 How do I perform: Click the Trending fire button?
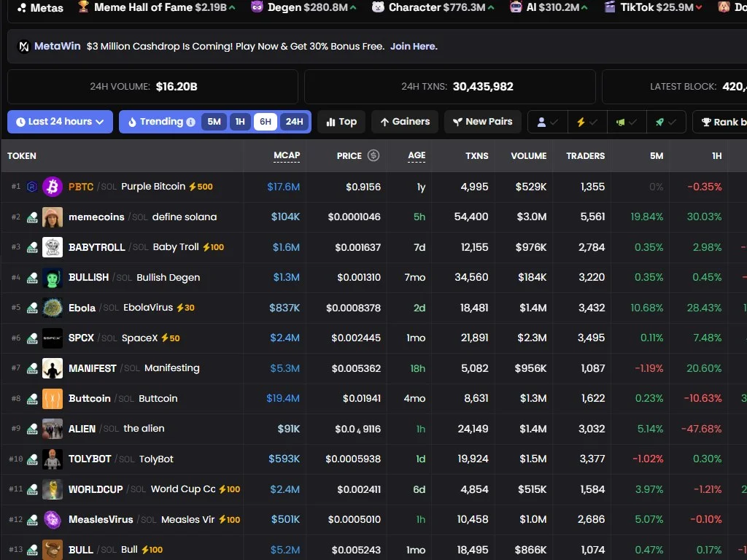click(x=161, y=122)
